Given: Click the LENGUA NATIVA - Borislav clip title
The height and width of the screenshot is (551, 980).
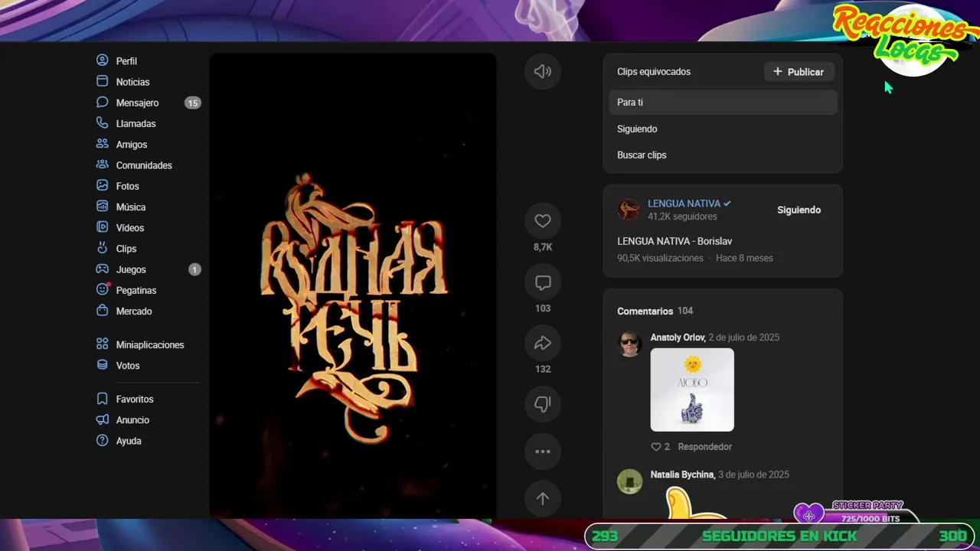Looking at the screenshot, I should point(675,241).
